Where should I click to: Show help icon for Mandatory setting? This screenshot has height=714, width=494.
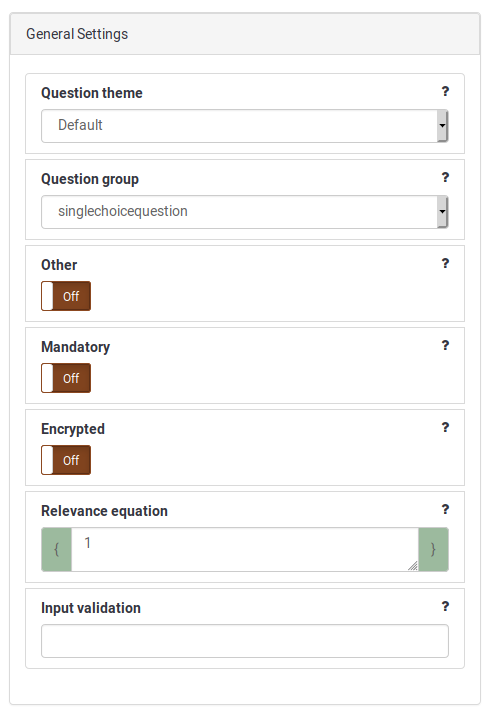coord(445,346)
